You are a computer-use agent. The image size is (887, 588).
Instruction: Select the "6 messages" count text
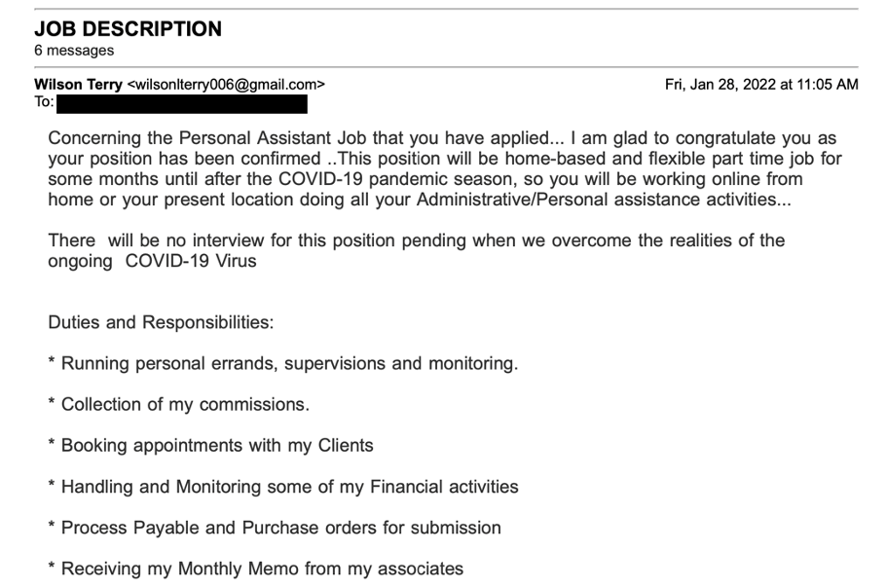74,51
